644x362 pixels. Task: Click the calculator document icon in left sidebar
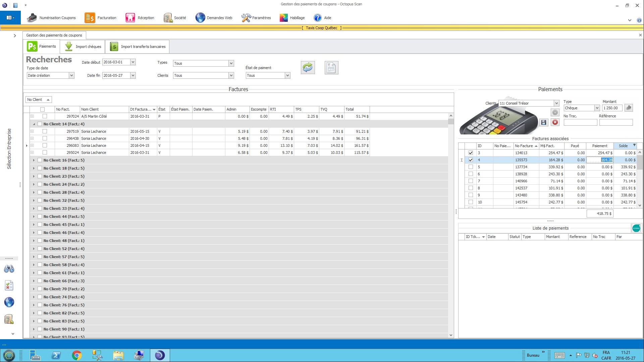point(9,319)
